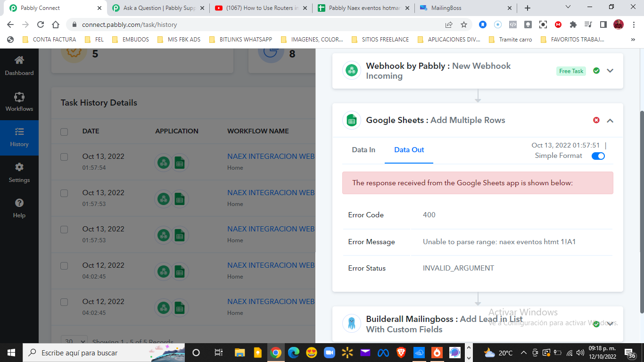Open the screenshot capture extension
This screenshot has height=362, width=644.
(543, 25)
